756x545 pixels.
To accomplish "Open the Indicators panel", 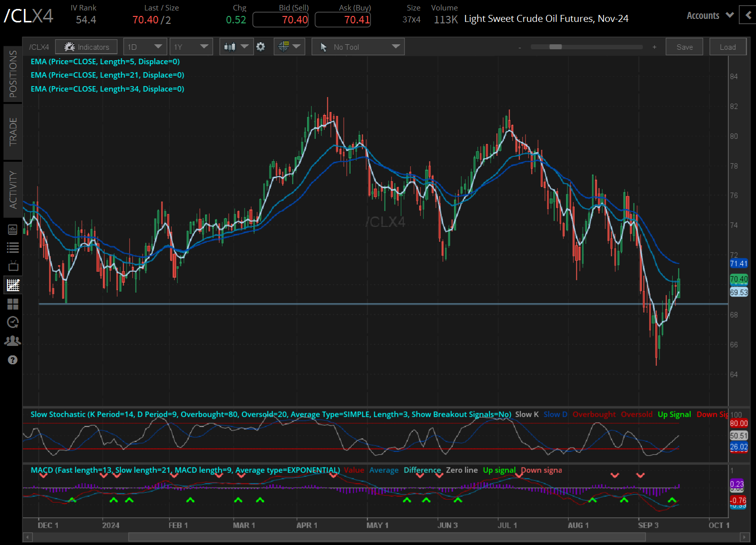I will [x=86, y=47].
